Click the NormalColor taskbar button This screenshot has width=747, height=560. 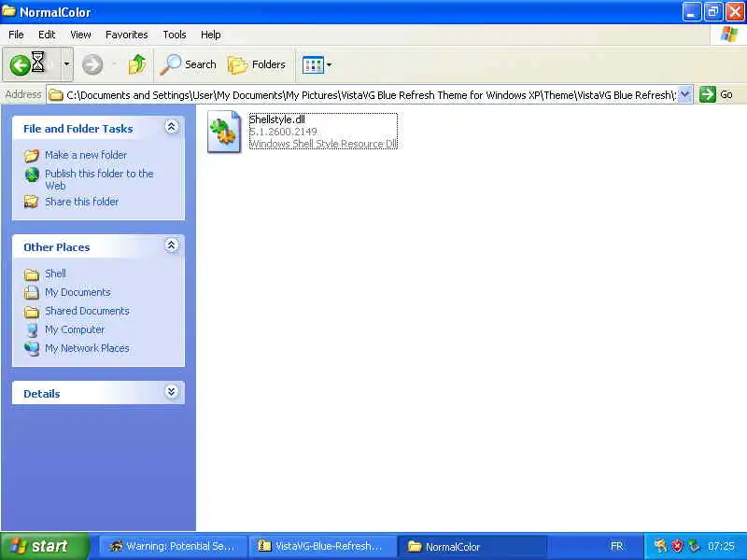click(472, 546)
